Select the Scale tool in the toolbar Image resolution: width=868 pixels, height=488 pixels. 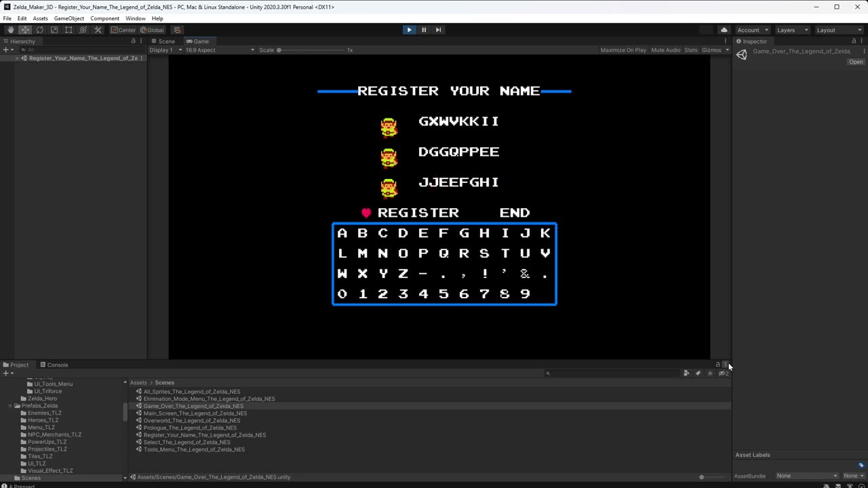pyautogui.click(x=54, y=30)
